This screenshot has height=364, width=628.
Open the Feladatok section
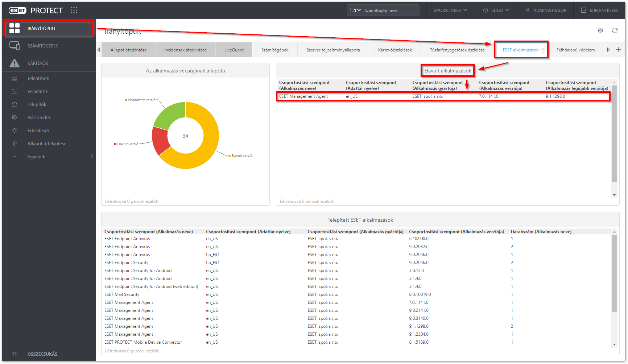tap(38, 91)
